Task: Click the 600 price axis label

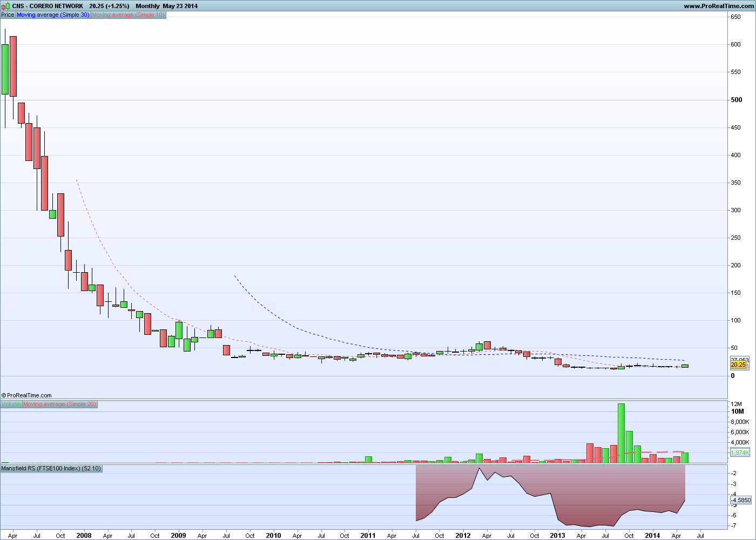Action: click(x=735, y=44)
